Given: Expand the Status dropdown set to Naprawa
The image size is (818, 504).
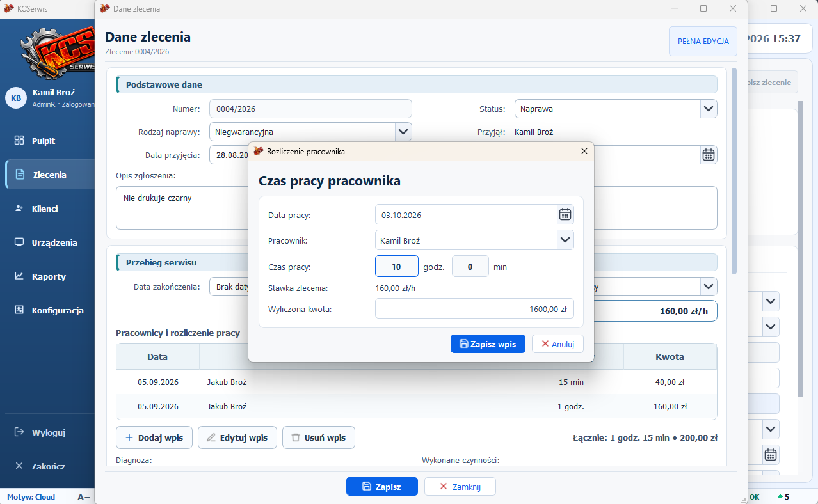Looking at the screenshot, I should coord(708,109).
